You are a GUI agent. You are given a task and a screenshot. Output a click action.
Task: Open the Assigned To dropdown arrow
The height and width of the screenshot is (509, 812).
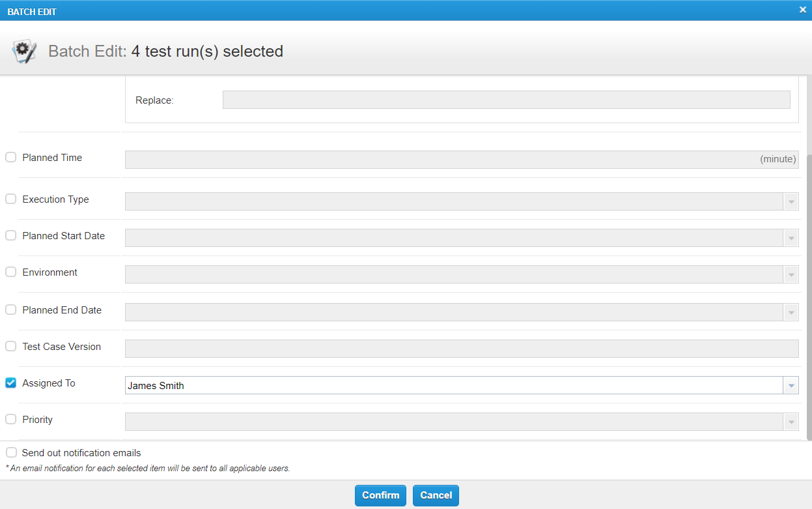click(791, 386)
